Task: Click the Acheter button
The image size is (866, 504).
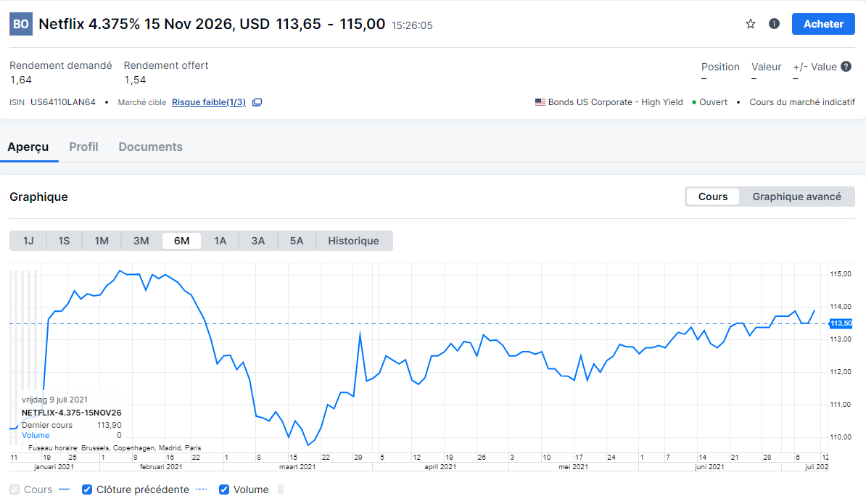Action: pyautogui.click(x=823, y=24)
